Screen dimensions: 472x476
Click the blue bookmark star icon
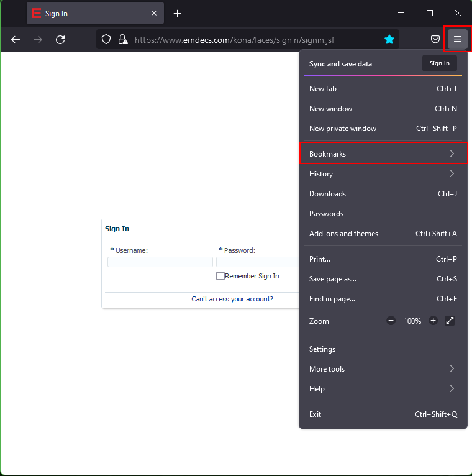[389, 39]
